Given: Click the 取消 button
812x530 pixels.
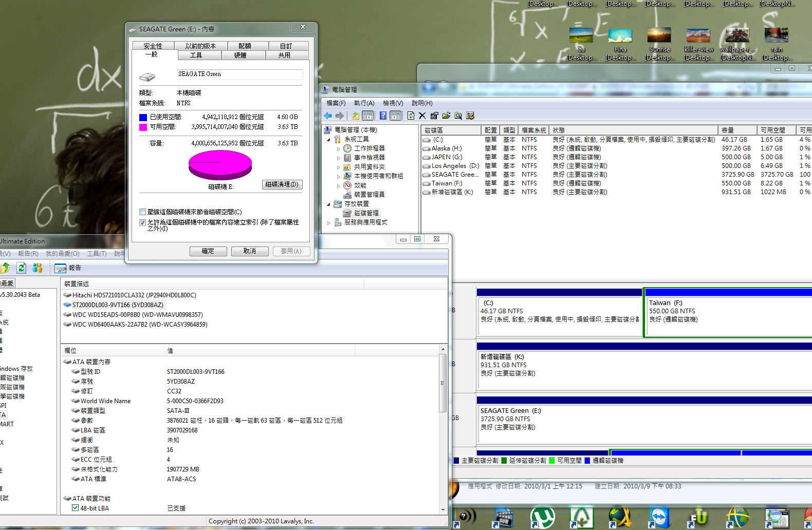Looking at the screenshot, I should point(250,251).
